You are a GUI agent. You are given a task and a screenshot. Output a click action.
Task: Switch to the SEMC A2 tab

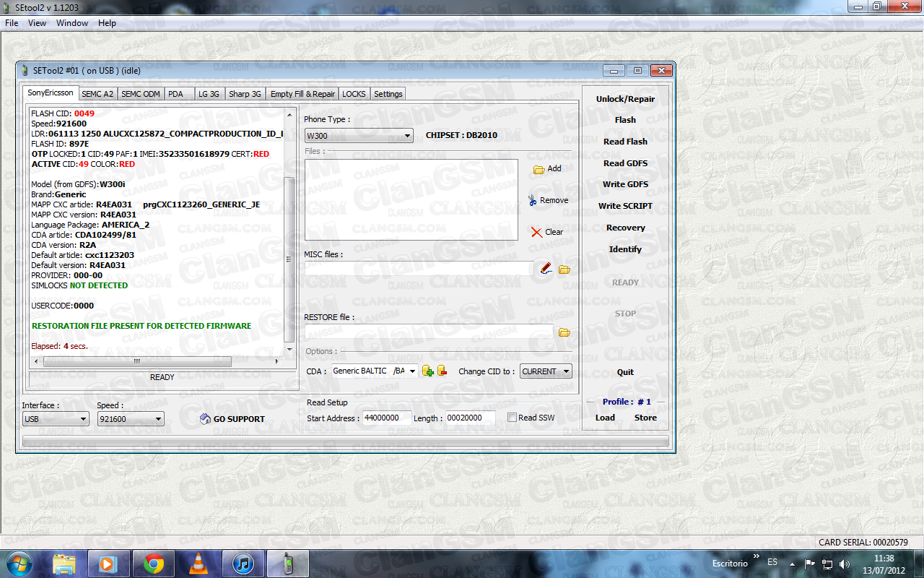[x=97, y=94]
